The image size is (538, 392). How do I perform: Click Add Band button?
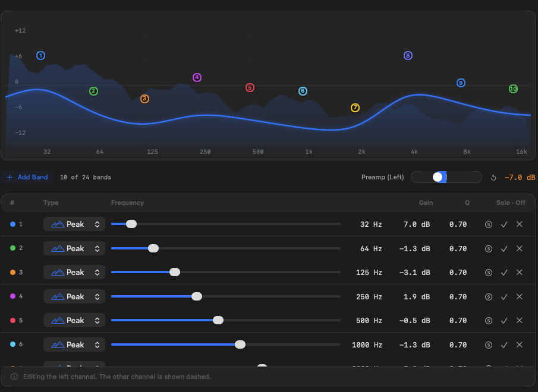point(27,177)
